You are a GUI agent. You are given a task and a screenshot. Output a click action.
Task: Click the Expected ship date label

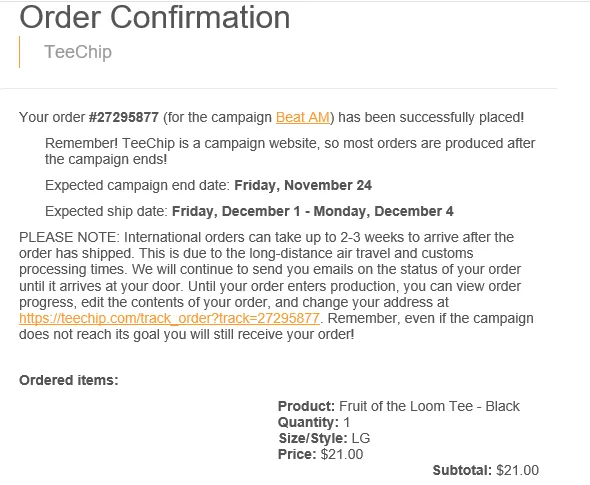click(106, 211)
